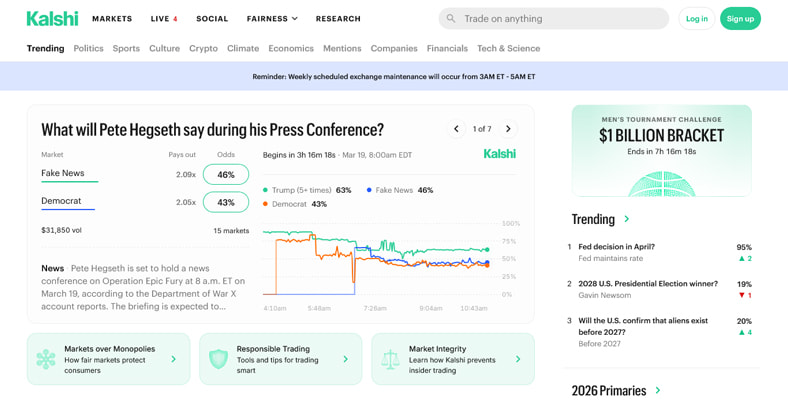Click the orange Democrat legend dot
This screenshot has width=788, height=400.
point(265,204)
